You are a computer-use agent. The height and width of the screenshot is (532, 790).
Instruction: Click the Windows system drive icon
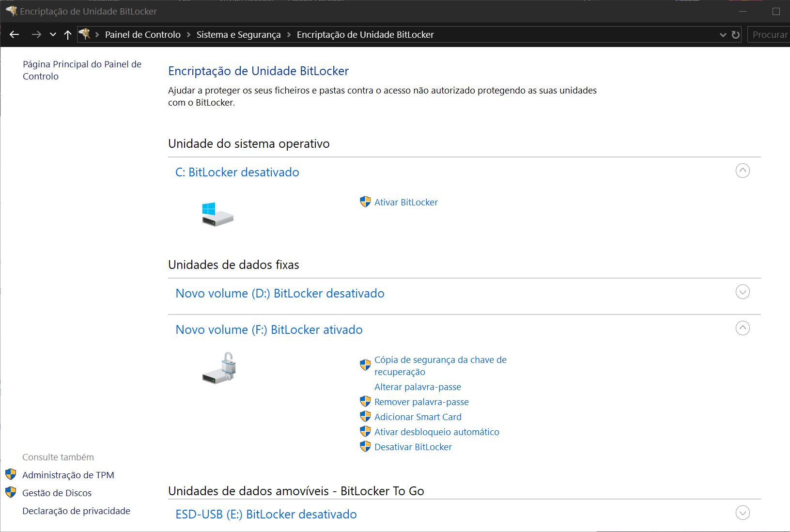(217, 214)
